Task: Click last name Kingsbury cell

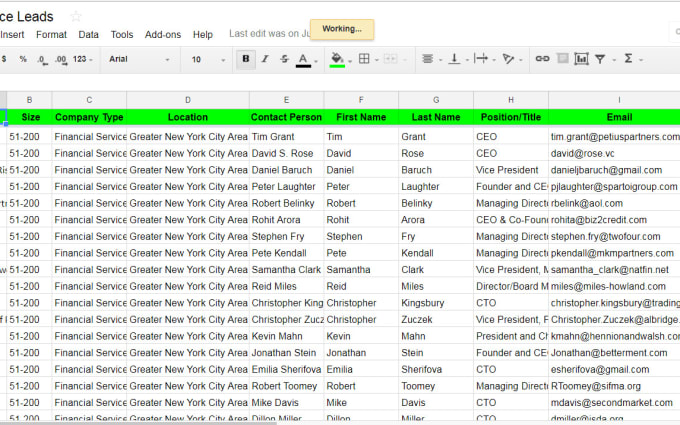Action: [436, 303]
